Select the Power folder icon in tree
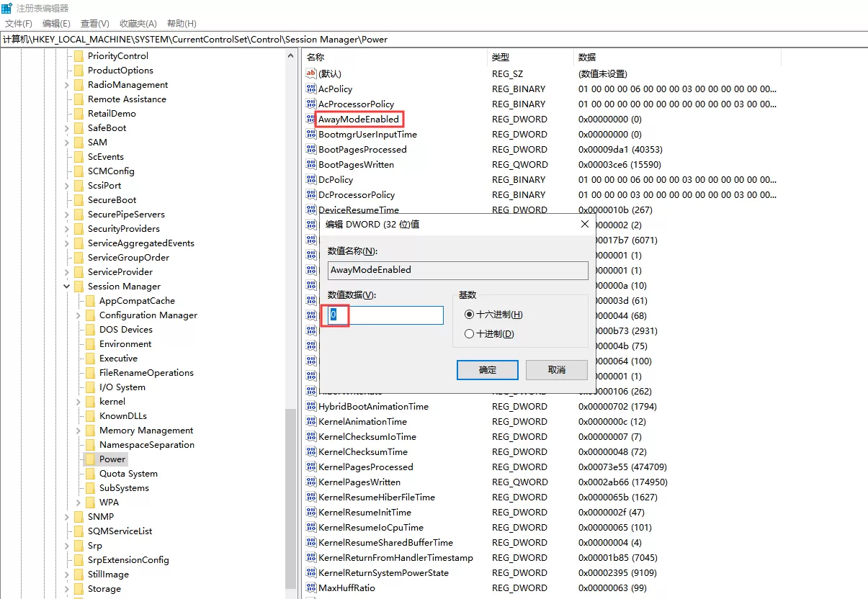 point(90,459)
